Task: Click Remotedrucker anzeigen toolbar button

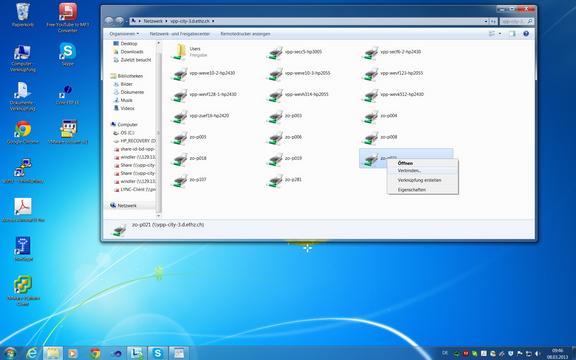Action: 245,34
